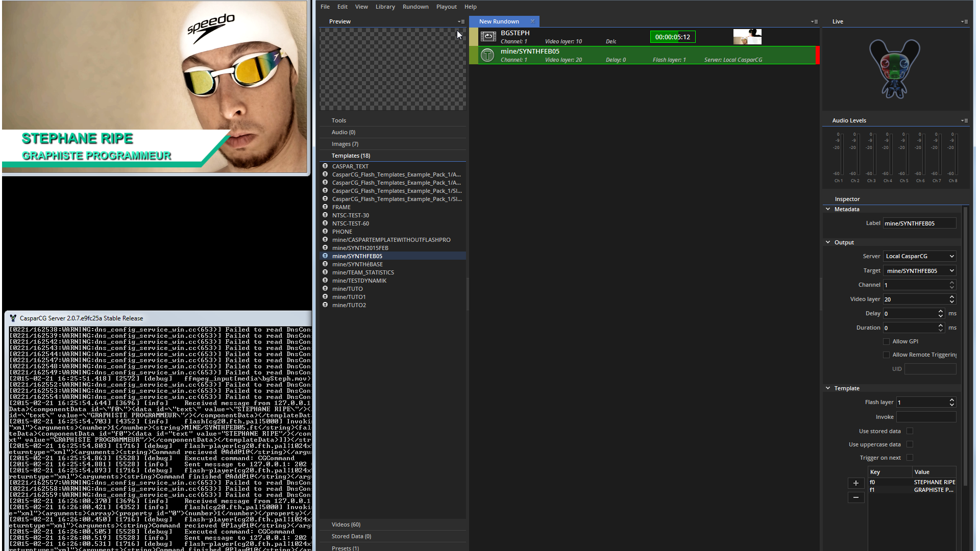Click the mine/TEAM_STATISTICS template icon
The width and height of the screenshot is (980, 551).
[325, 272]
